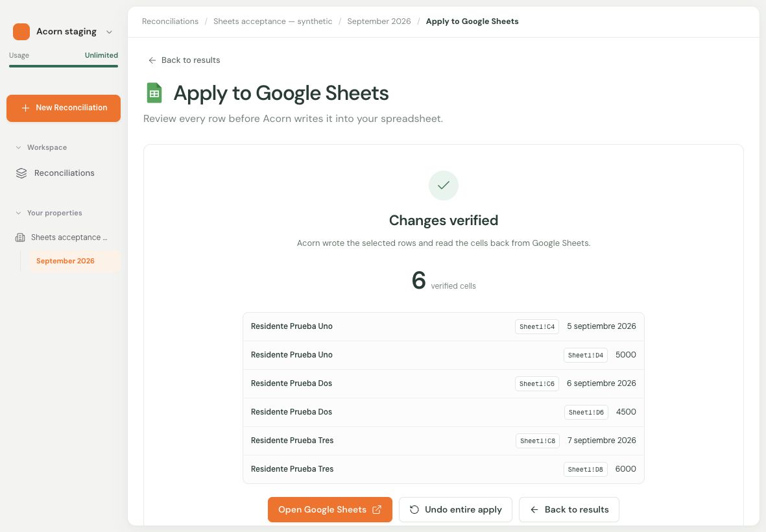Click the September 2026 breadcrumb
The image size is (766, 532).
tap(379, 21)
